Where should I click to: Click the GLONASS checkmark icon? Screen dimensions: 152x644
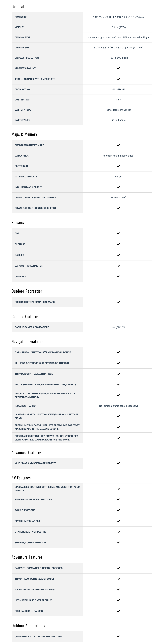coord(118,244)
